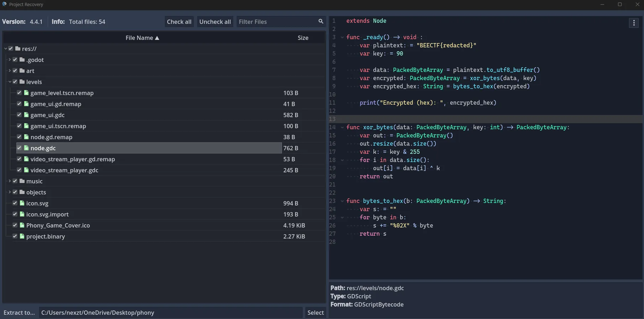Toggle checkbox for video_stream_player.gdc

19,170
